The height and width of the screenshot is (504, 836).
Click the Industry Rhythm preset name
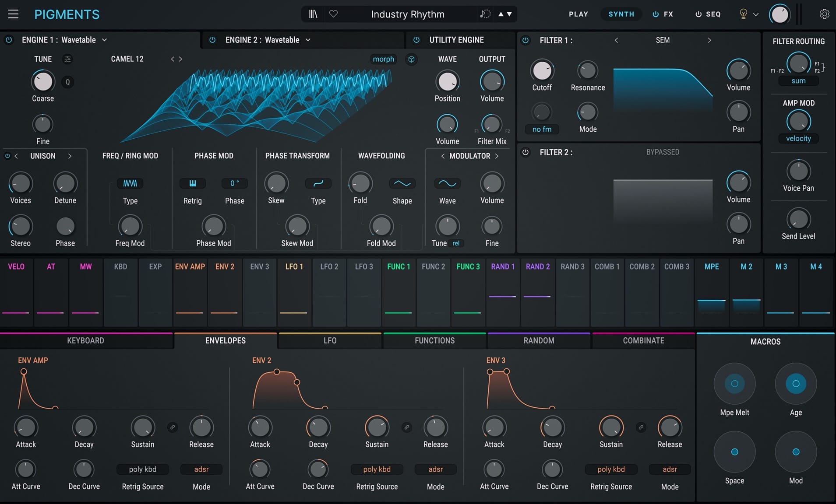408,14
